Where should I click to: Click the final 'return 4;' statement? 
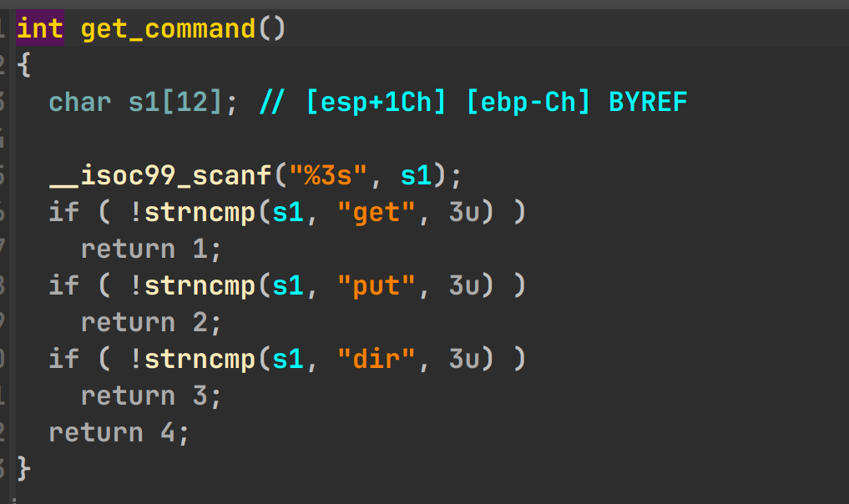[x=119, y=433]
